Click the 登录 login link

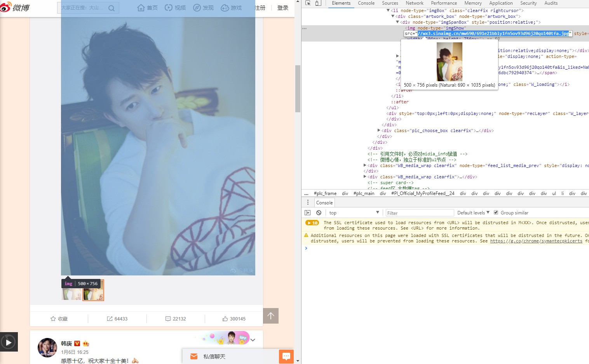(283, 8)
